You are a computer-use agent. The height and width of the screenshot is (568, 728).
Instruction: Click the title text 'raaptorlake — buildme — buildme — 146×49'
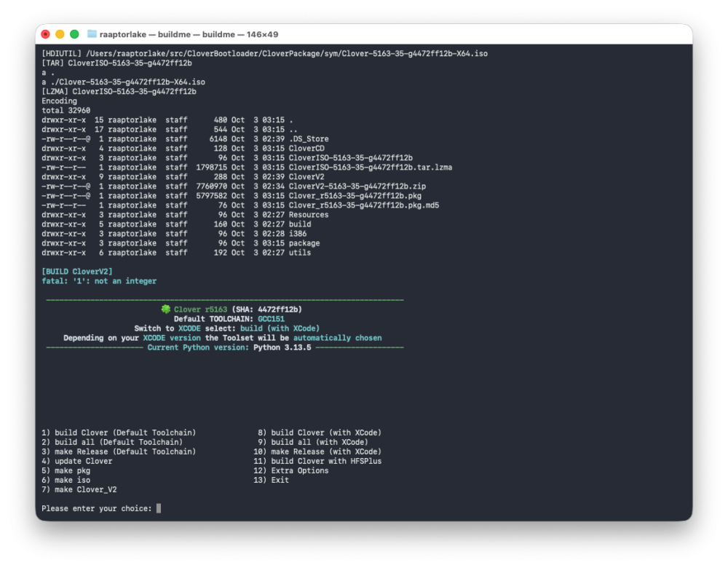coord(189,34)
